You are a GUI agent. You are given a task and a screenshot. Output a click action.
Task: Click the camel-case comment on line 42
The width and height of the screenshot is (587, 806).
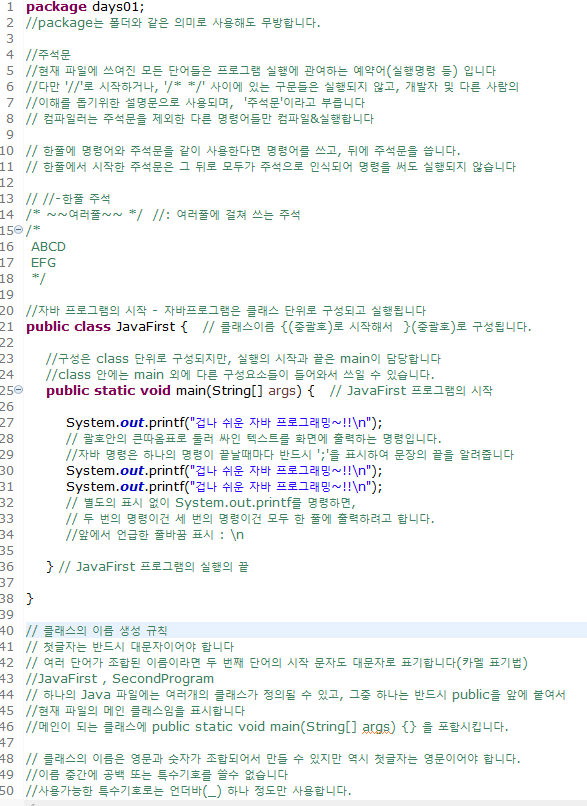click(277, 663)
